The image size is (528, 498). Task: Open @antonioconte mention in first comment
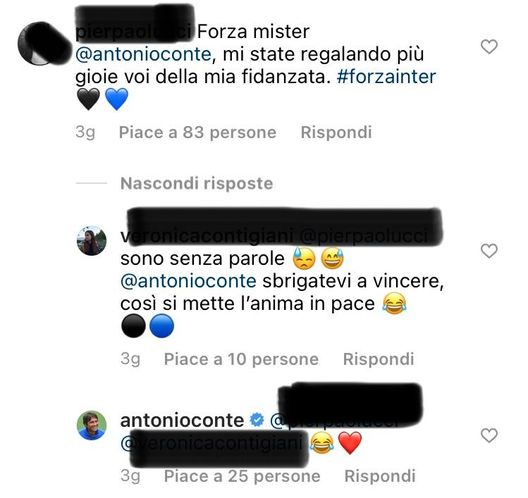(x=143, y=54)
